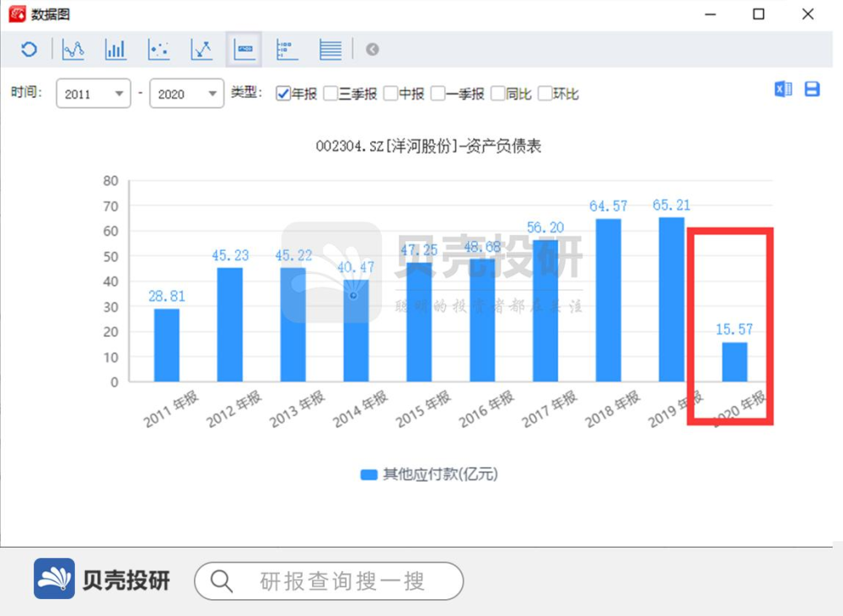Toggle the data label chart icon

pyautogui.click(x=244, y=50)
